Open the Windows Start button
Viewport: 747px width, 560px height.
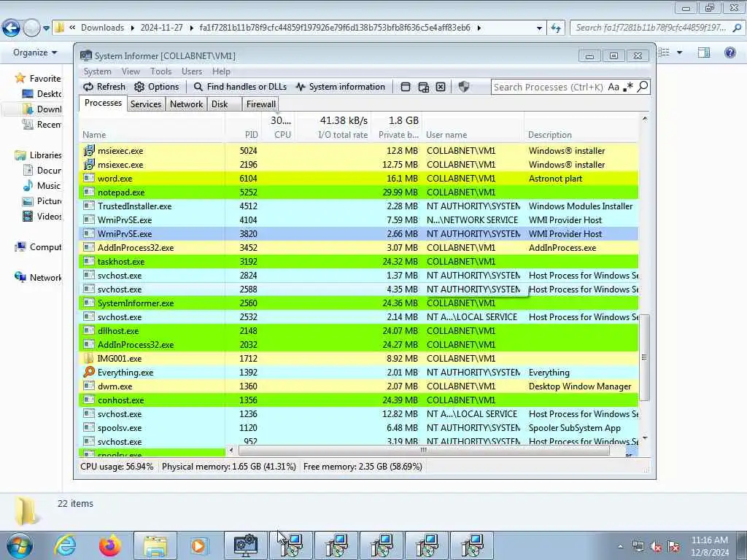click(x=20, y=545)
